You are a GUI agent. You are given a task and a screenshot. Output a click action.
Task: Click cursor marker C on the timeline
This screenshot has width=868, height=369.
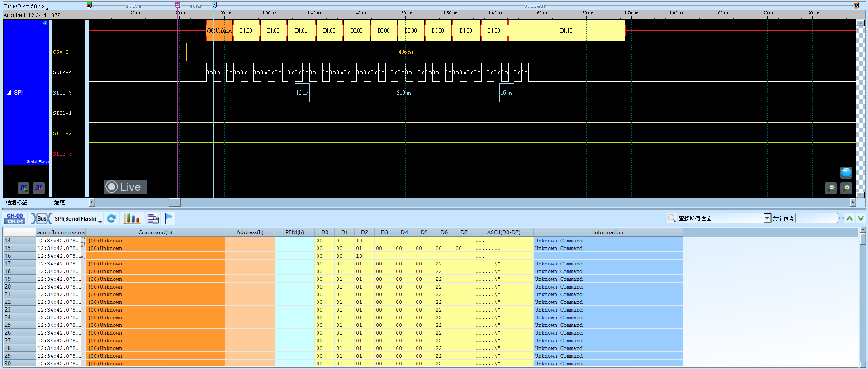[x=214, y=5]
